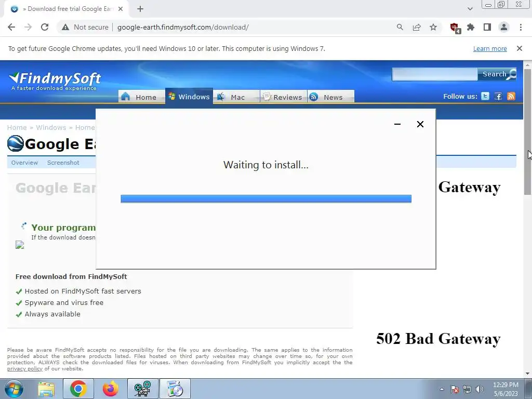532x399 pixels.
Task: Open the privacy policy link
Action: coord(25,368)
